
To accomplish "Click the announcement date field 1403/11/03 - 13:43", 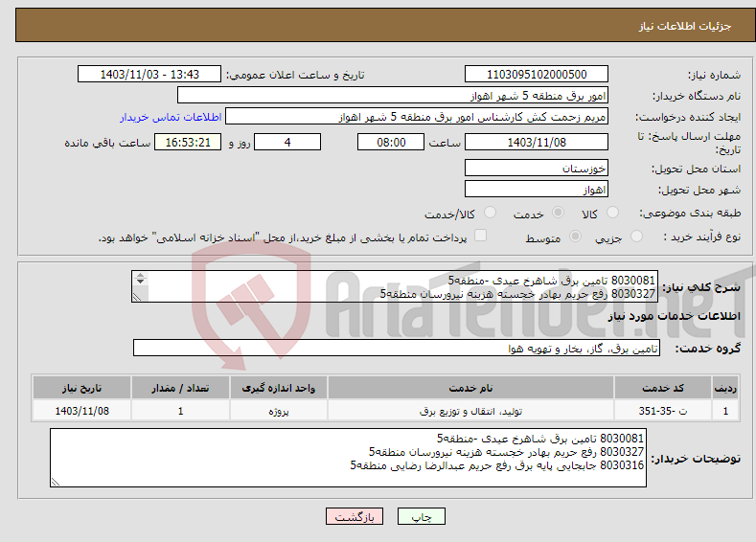I will (149, 74).
